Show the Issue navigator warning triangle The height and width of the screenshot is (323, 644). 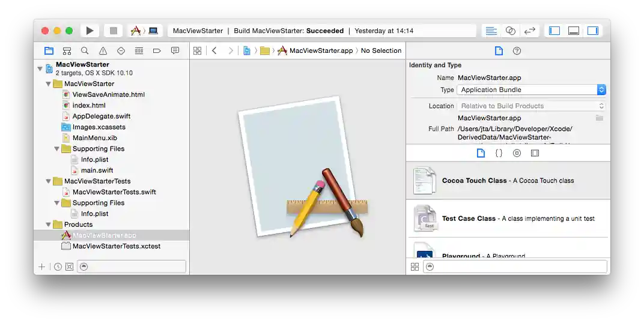coord(103,51)
